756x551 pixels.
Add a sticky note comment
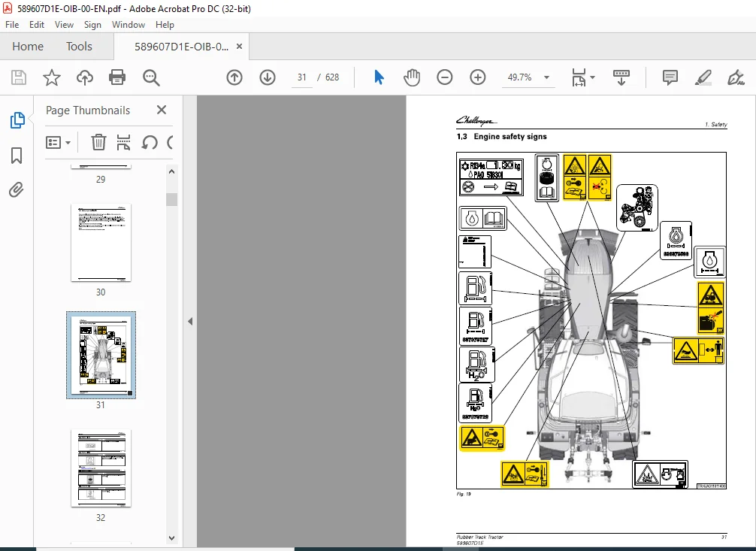pos(670,77)
